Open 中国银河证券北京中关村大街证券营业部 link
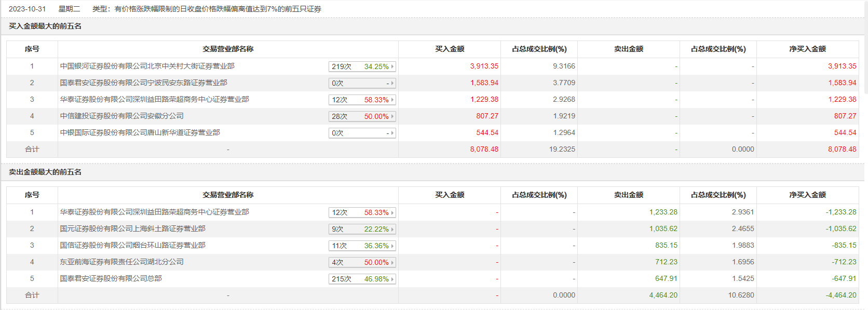 (147, 66)
